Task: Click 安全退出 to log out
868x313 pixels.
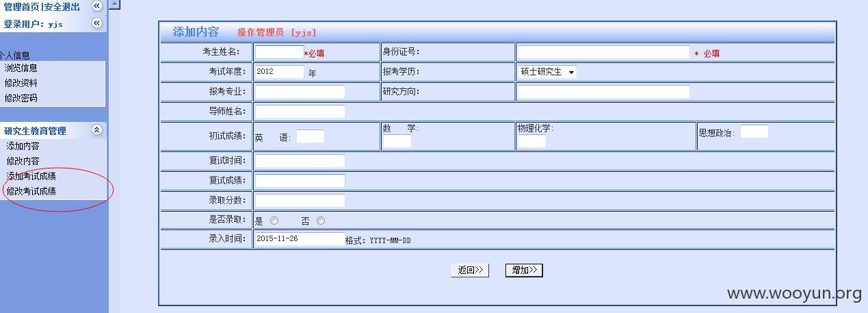Action: pos(62,7)
